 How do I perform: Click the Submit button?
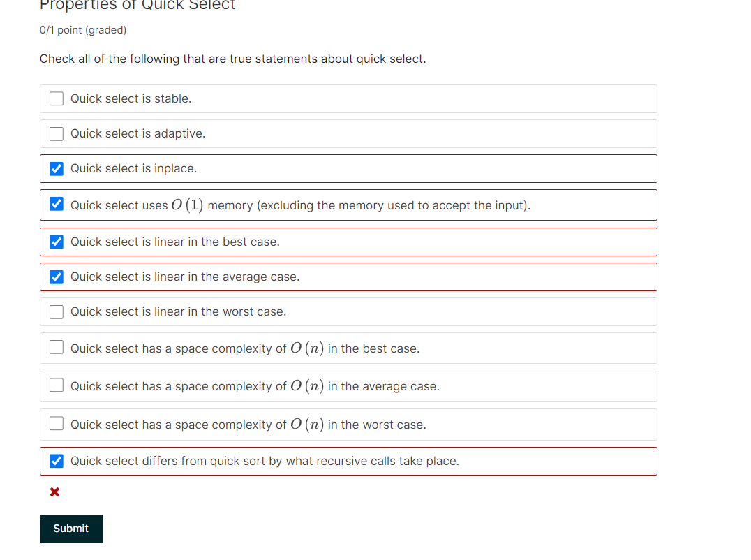pos(70,528)
